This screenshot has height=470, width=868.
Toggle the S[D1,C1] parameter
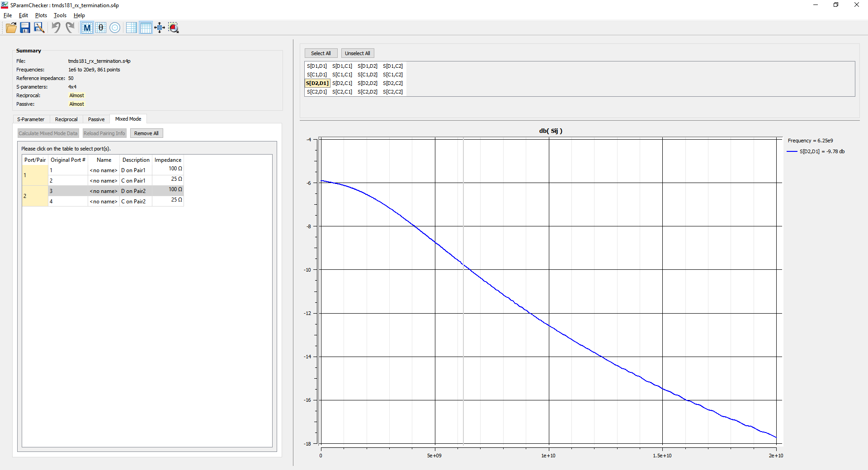point(342,66)
